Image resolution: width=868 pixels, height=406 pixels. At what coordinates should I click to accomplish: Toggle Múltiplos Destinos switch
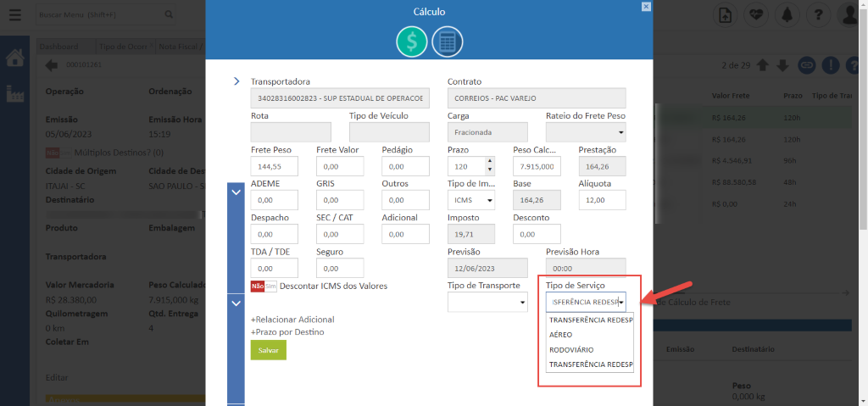(x=58, y=153)
